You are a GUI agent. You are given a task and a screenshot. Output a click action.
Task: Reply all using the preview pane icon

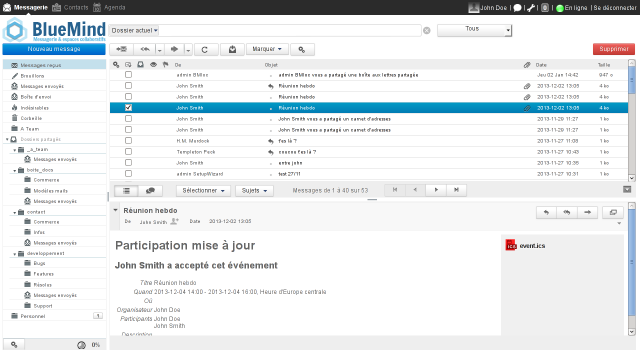tap(567, 212)
